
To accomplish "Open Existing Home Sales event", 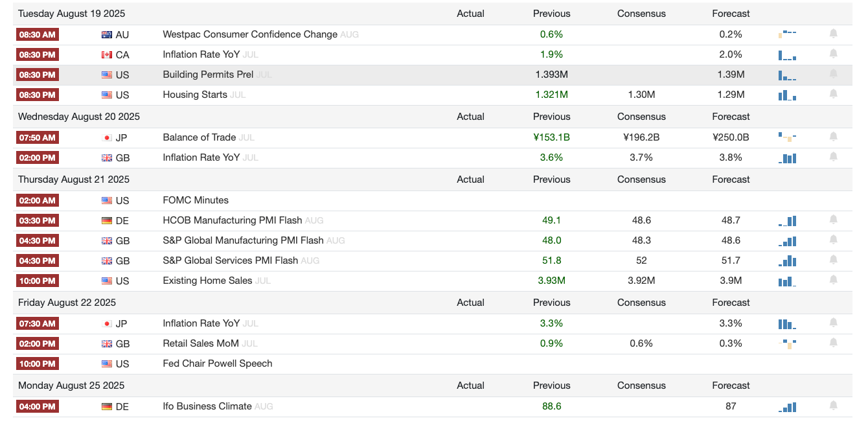I will (x=207, y=281).
